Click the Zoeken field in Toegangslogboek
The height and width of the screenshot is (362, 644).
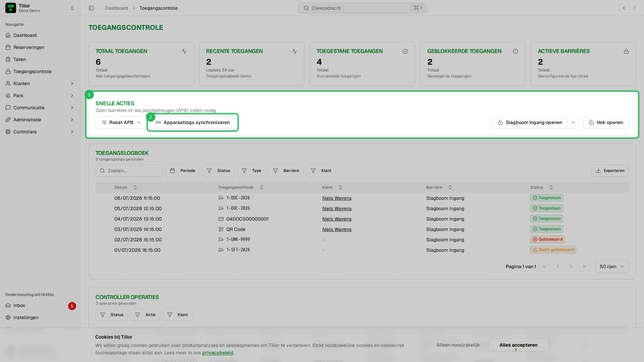click(x=129, y=171)
